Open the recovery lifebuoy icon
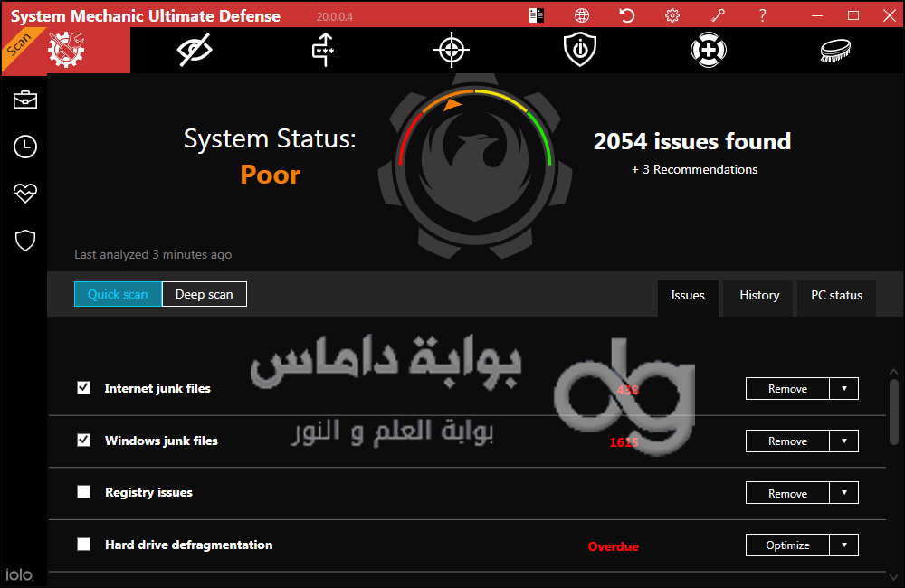The height and width of the screenshot is (588, 905). tap(709, 50)
